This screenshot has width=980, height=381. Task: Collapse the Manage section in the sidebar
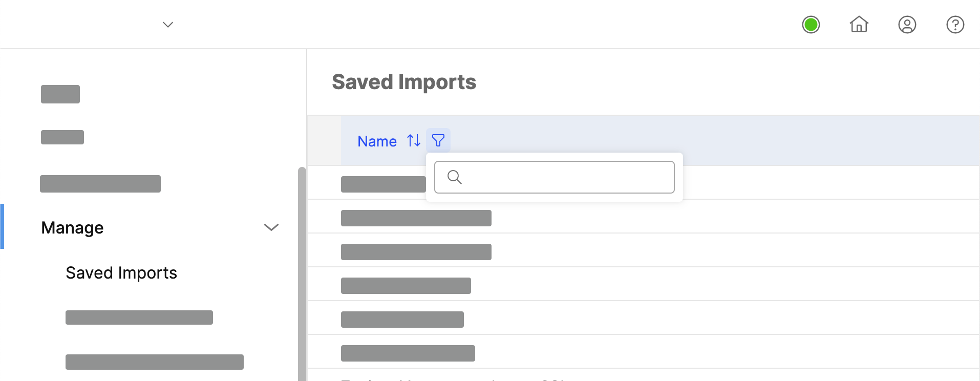click(x=271, y=227)
